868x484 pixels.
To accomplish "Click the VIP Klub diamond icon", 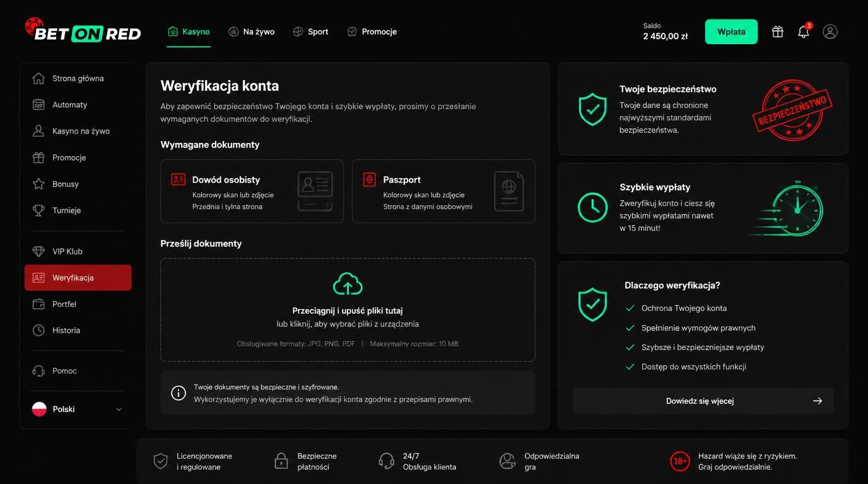I will point(38,251).
